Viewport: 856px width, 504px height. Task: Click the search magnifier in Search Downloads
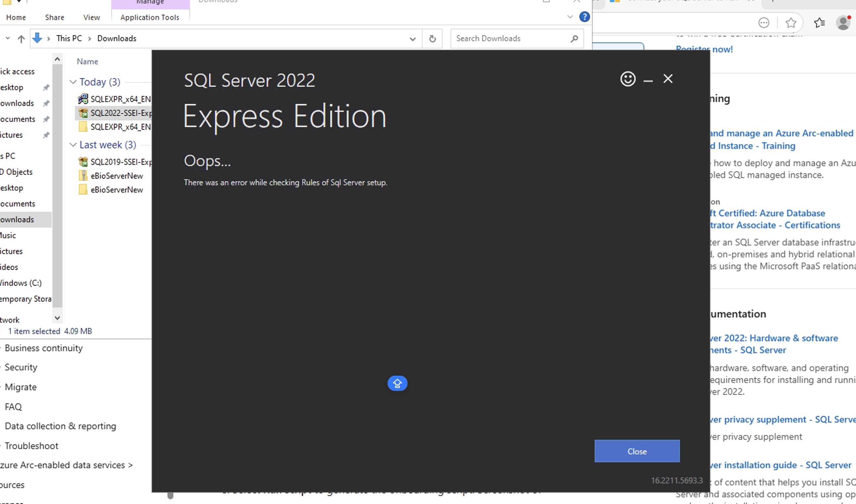click(574, 38)
